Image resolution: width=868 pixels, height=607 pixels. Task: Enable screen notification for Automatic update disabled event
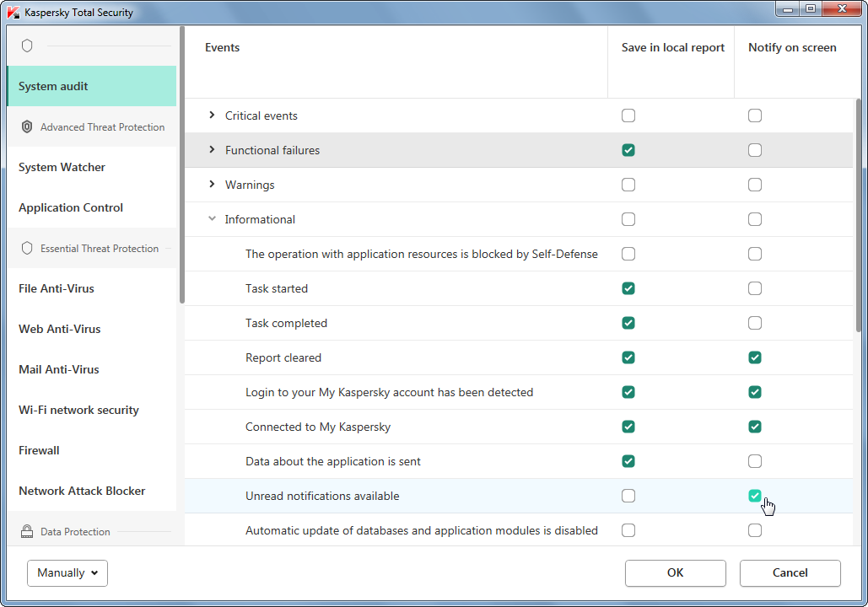754,530
